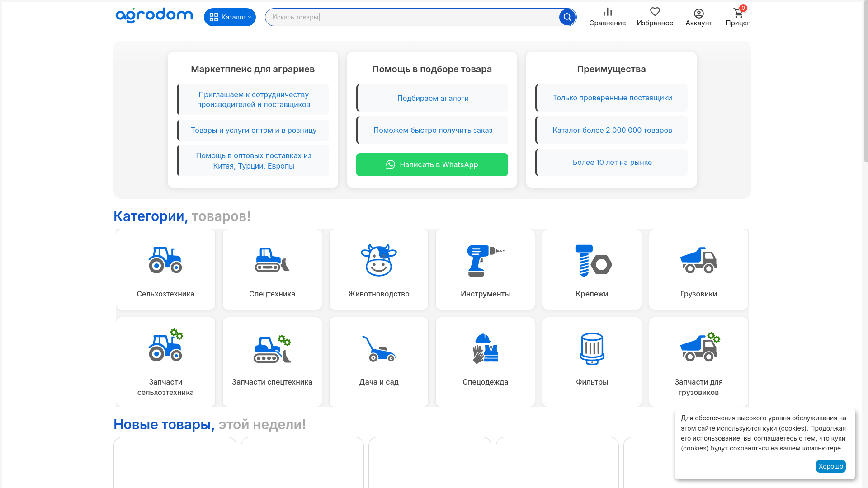Open Запчасти спецтехника bulldozer gears icon
This screenshot has width=868, height=488.
(272, 349)
